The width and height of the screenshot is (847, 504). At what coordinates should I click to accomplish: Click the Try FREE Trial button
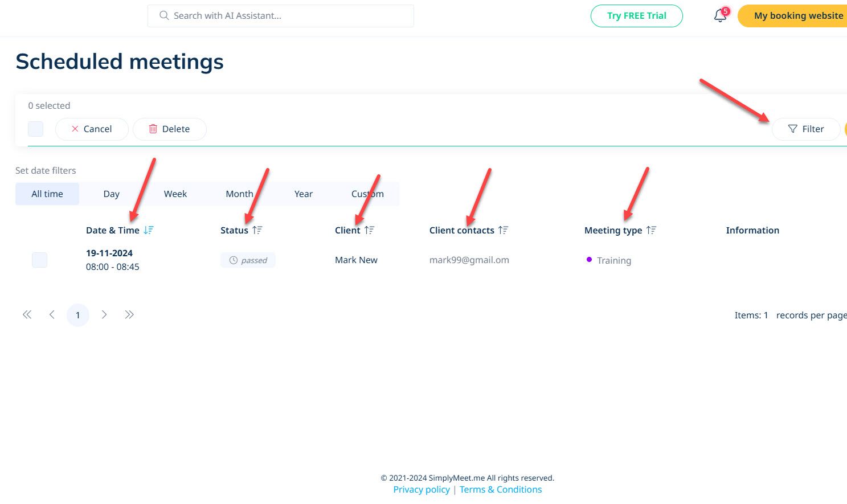click(x=636, y=15)
